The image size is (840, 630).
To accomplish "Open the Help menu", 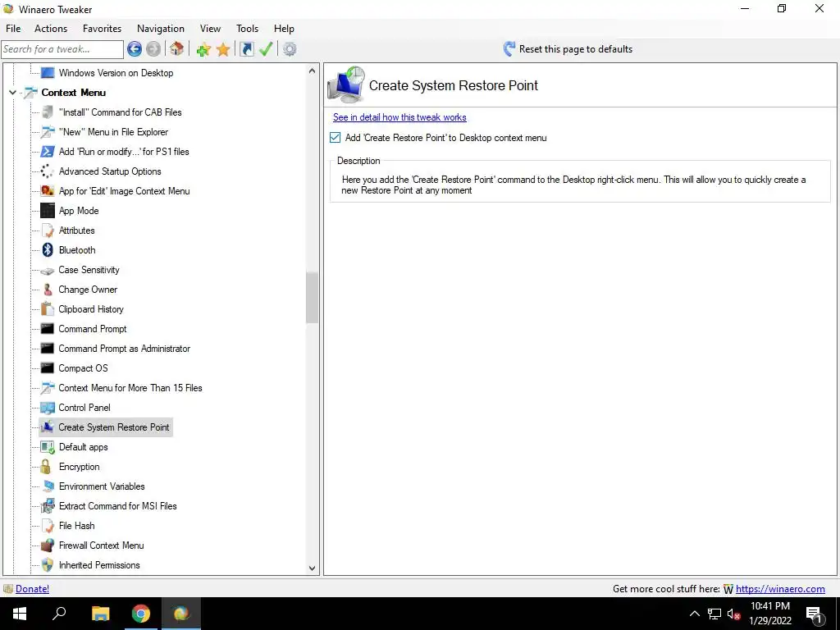I will (x=284, y=29).
